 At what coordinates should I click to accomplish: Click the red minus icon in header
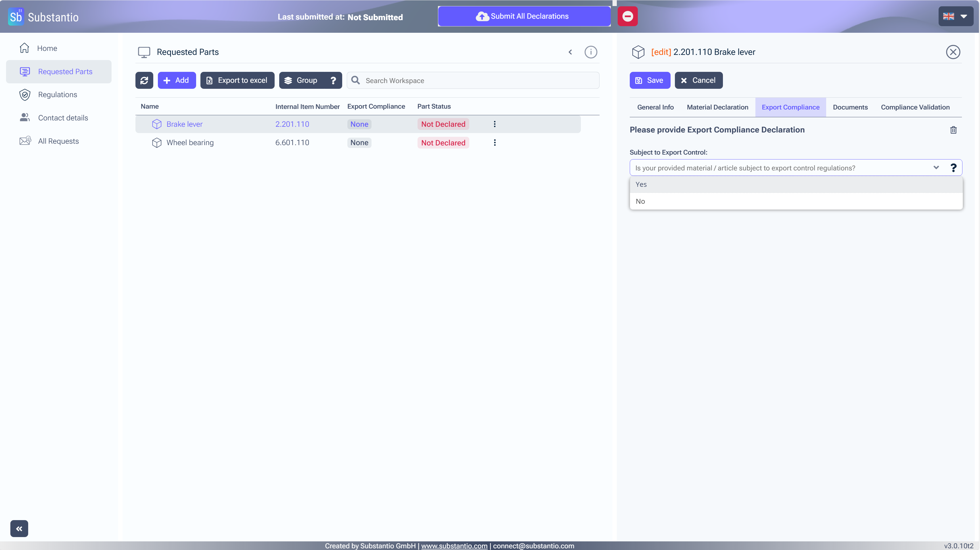[x=627, y=16]
